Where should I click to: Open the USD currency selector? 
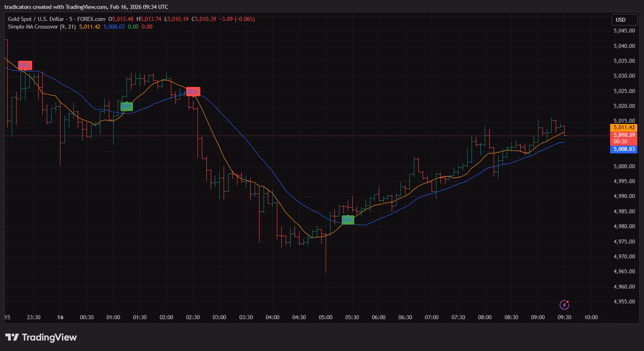[624, 20]
